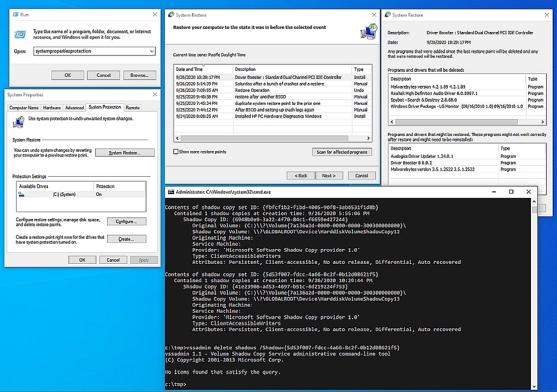Sort restore points by Type column
The image size is (557, 392).
(x=362, y=69)
